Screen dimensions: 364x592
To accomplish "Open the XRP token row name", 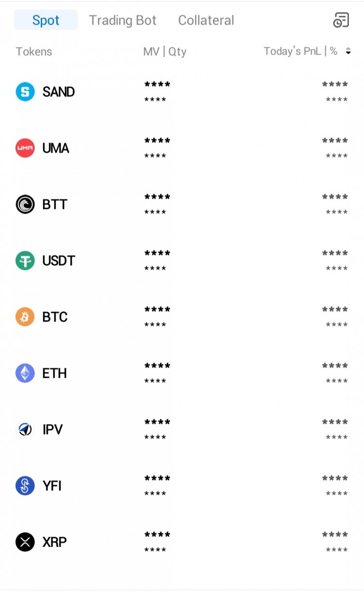I will coord(54,542).
